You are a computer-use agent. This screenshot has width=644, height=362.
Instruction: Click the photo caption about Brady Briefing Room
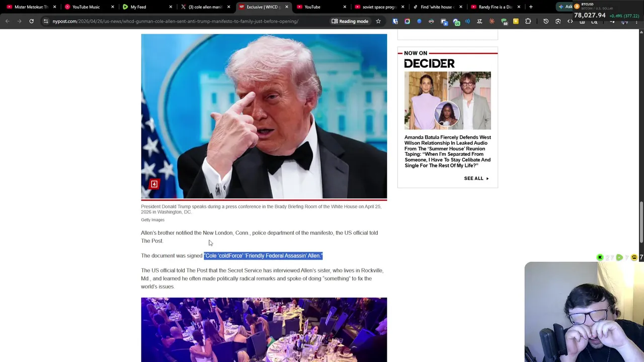pyautogui.click(x=261, y=209)
